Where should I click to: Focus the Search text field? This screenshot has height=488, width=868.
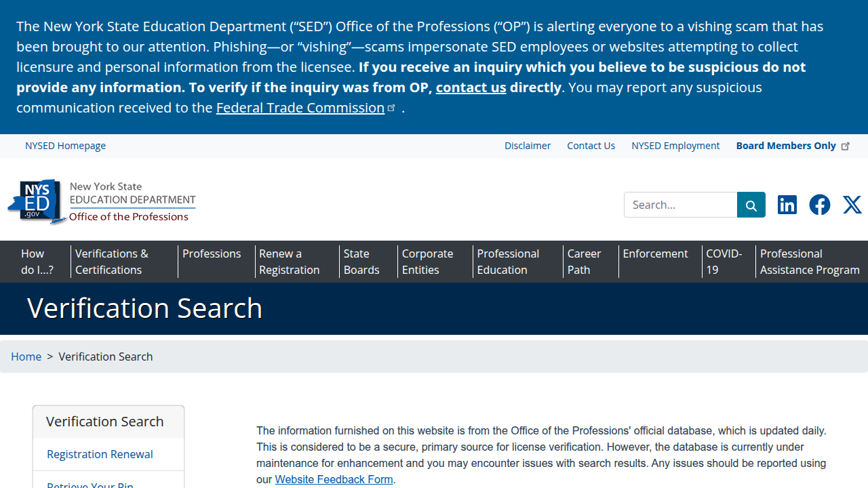point(681,205)
